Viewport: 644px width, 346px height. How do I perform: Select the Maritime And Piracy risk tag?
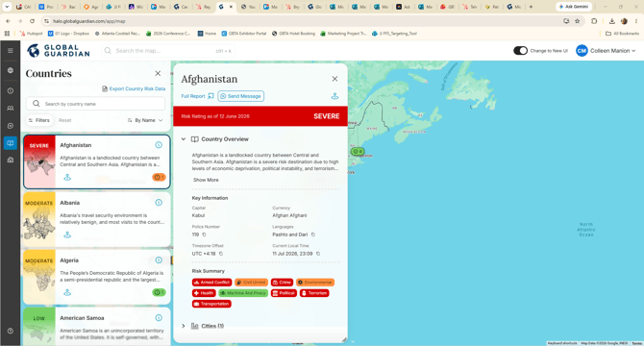[x=243, y=293]
